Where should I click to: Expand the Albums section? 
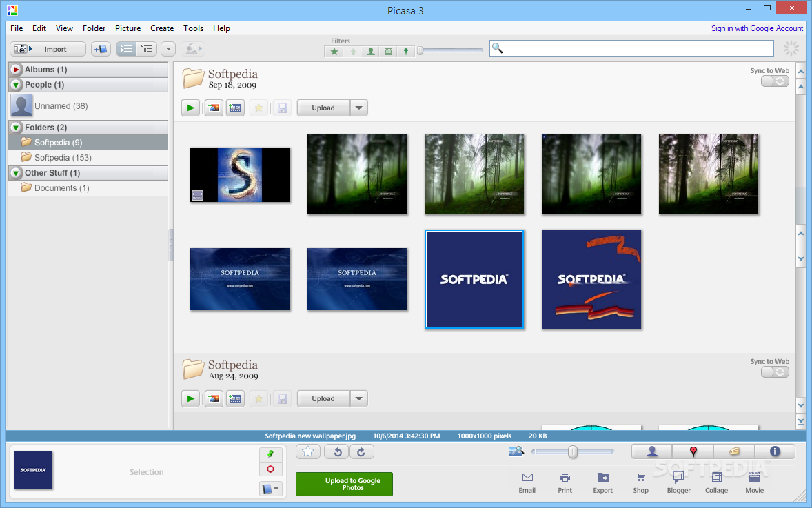(15, 69)
